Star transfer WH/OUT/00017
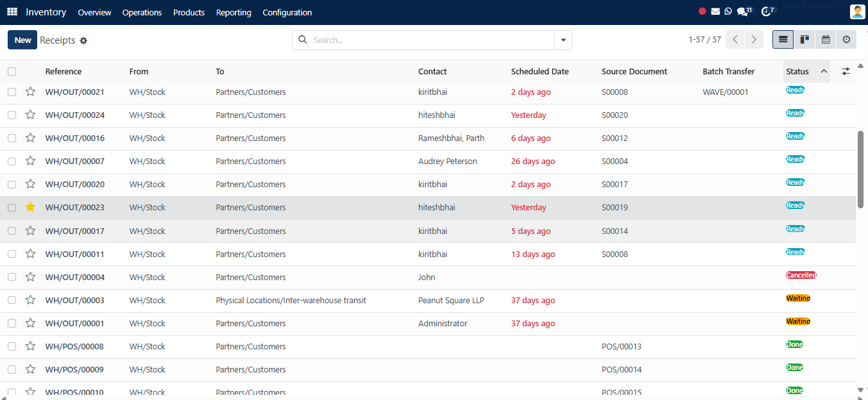 pos(30,231)
